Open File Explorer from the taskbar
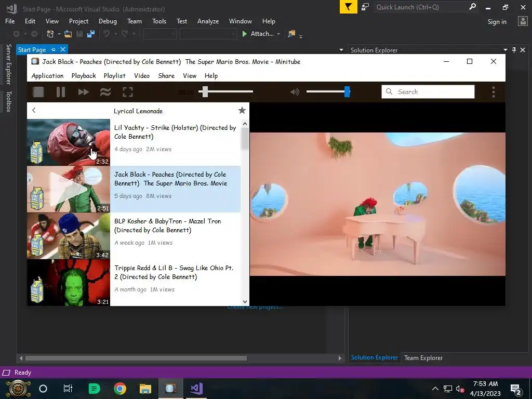 [x=145, y=389]
